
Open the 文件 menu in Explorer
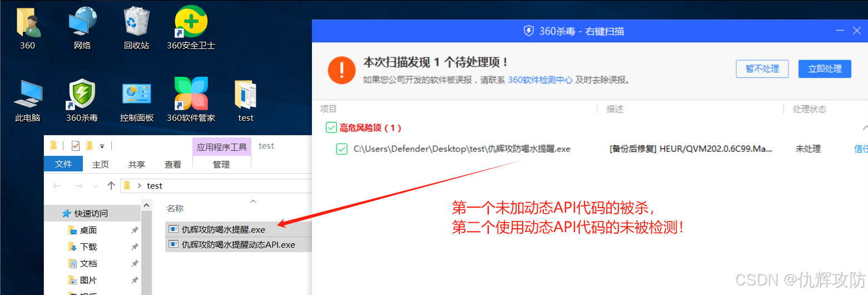(63, 164)
